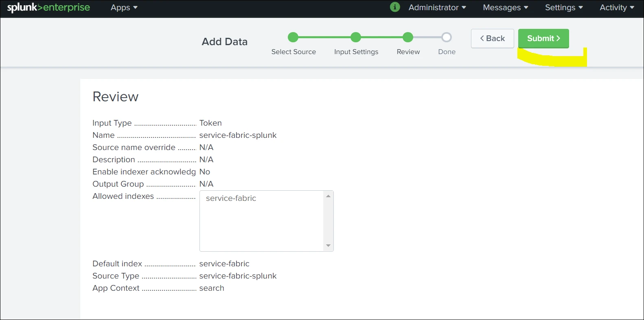Click the Review step circle
The width and height of the screenshot is (644, 320).
click(x=408, y=37)
